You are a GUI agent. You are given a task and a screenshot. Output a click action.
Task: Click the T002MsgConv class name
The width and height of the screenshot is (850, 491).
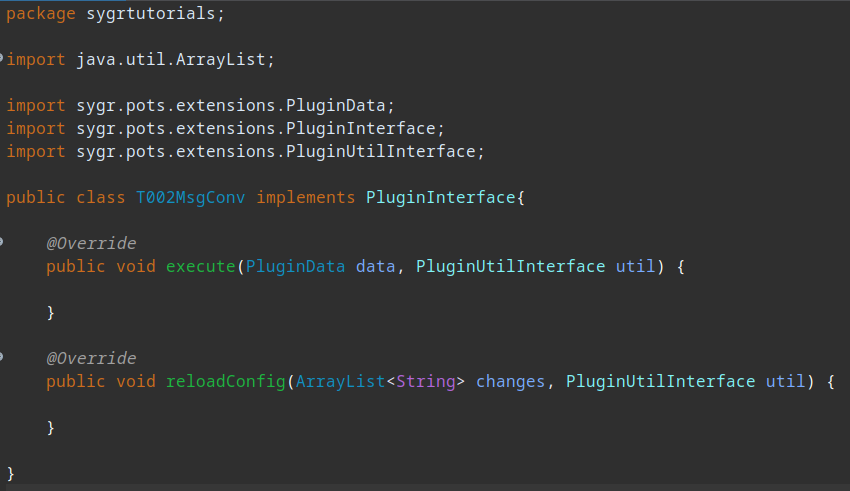(190, 198)
